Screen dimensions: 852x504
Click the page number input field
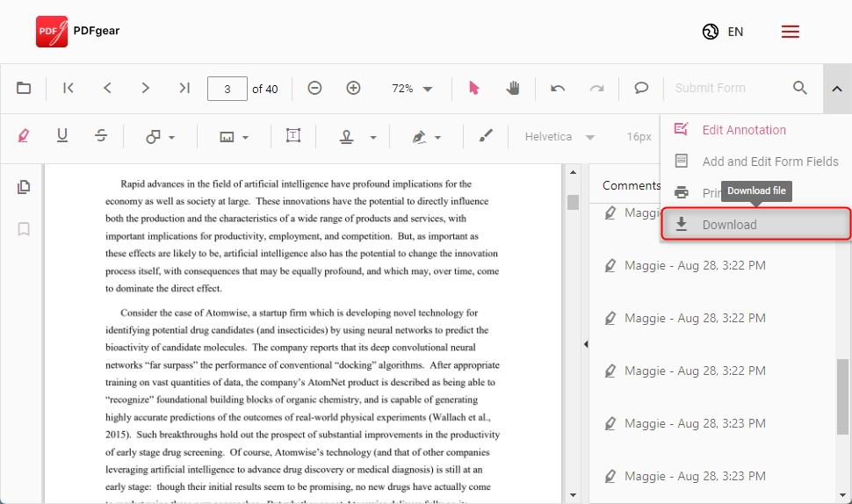coord(227,89)
